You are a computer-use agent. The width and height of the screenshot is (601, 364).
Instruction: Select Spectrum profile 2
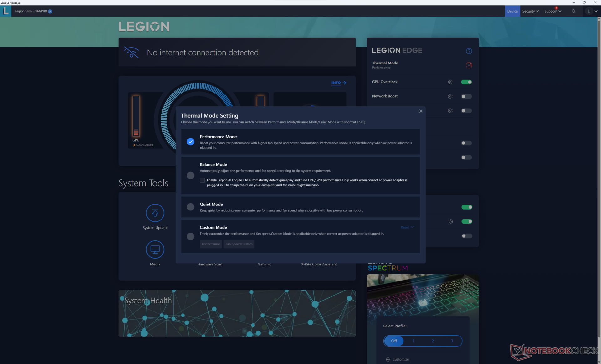432,341
